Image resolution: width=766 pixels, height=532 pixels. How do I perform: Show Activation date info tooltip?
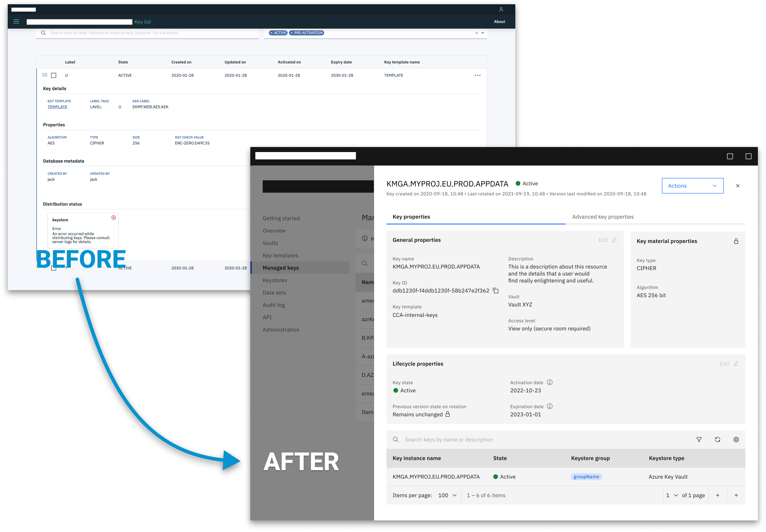[x=550, y=382]
